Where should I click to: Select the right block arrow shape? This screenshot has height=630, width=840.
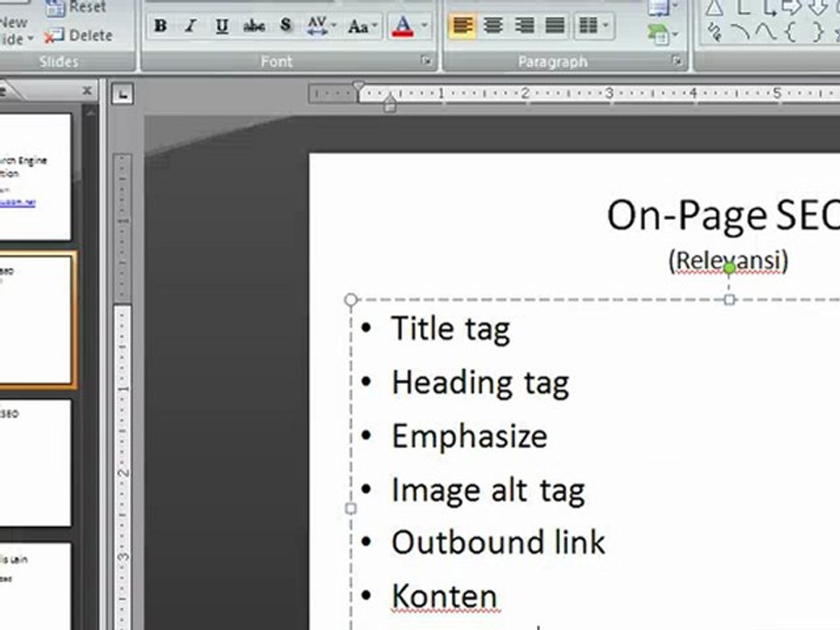click(x=791, y=7)
